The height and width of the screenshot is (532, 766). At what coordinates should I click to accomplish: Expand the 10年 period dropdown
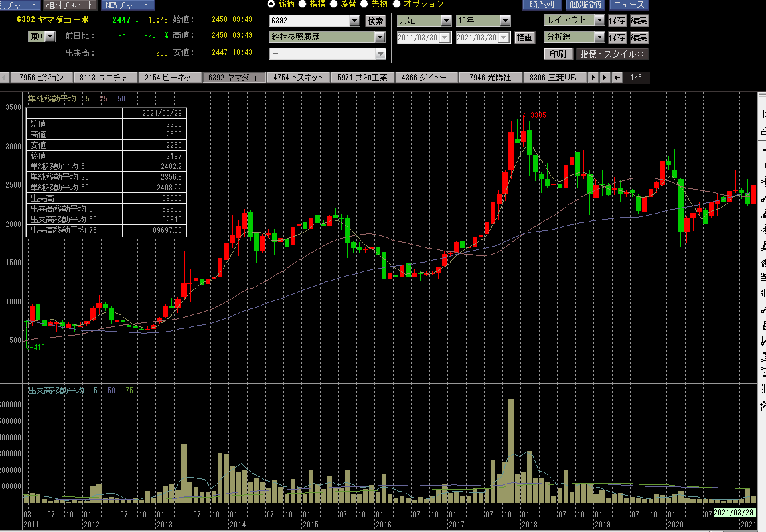point(504,21)
